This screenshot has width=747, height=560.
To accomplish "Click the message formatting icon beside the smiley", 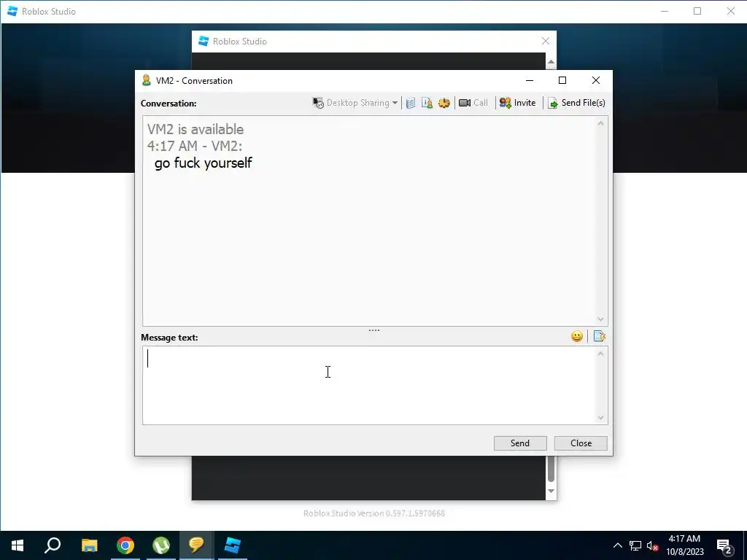I will click(600, 336).
